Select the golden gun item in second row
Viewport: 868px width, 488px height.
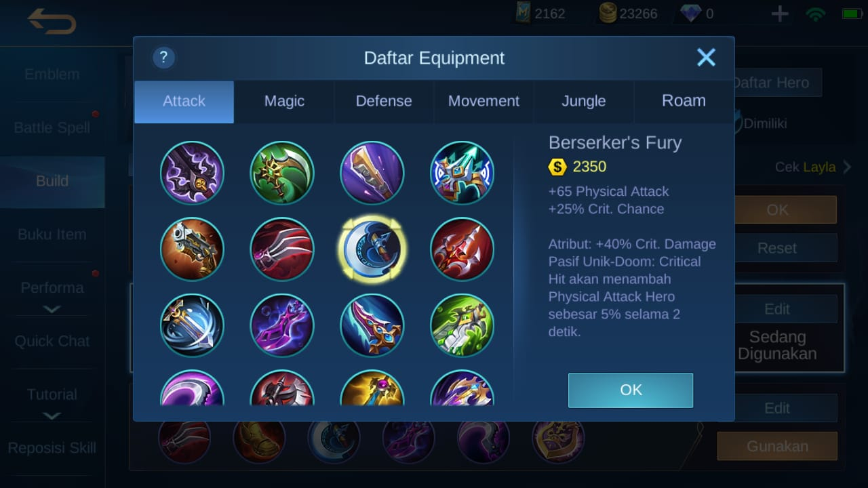(x=192, y=249)
